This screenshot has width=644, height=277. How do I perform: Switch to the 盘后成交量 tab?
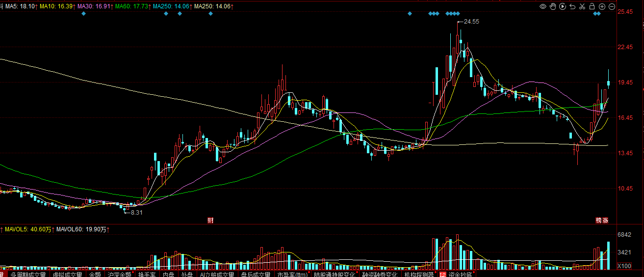point(255,274)
